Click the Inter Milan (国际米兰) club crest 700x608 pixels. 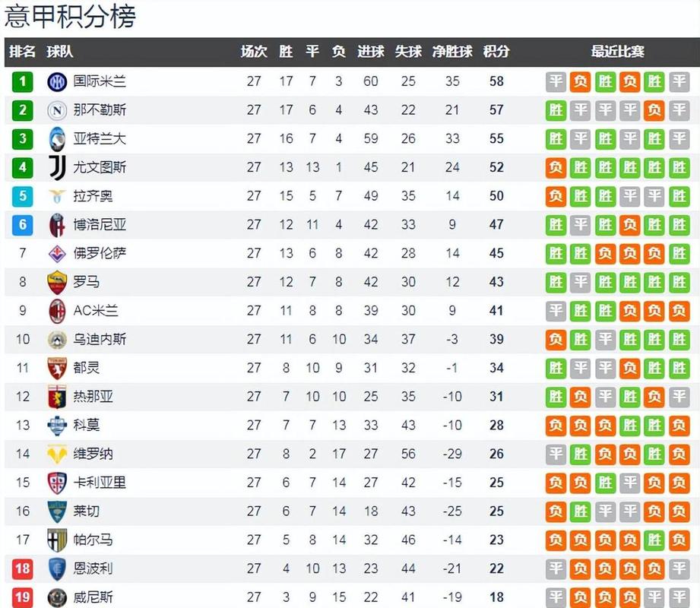(57, 81)
